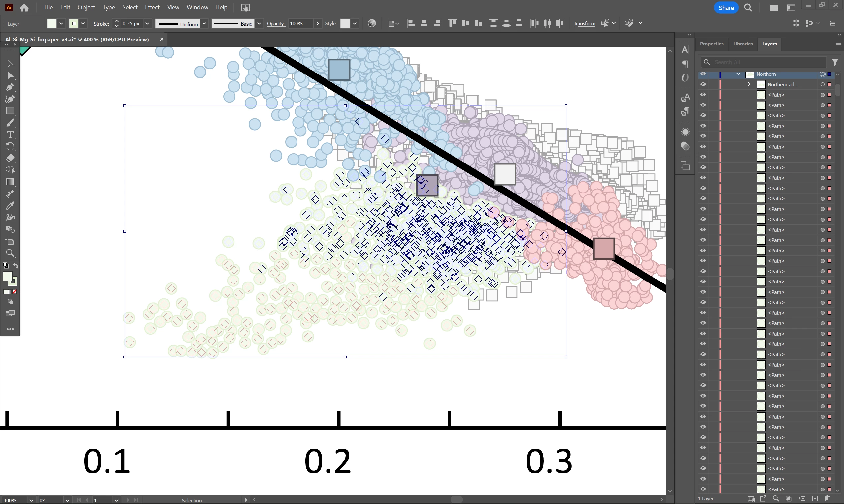Screen dimensions: 844x504
Task: Select the Eraser tool
Action: pyautogui.click(x=10, y=158)
